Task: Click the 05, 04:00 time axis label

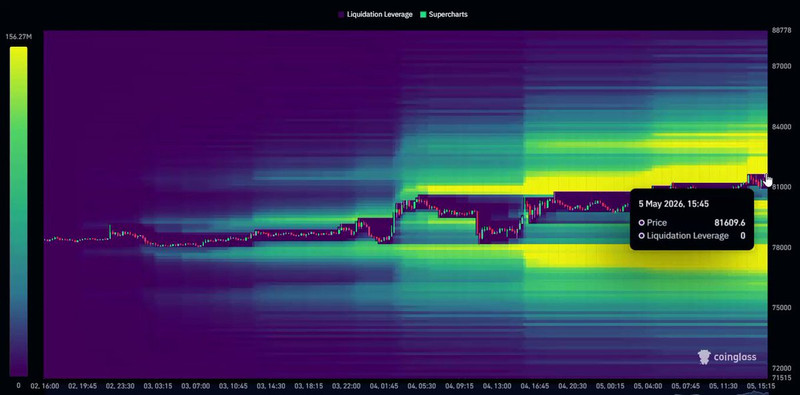Action: click(648, 386)
